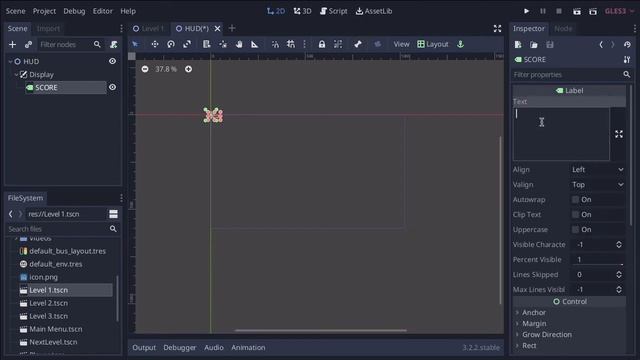Zoom in the canvas with plus icon
640x360 pixels.
click(188, 69)
